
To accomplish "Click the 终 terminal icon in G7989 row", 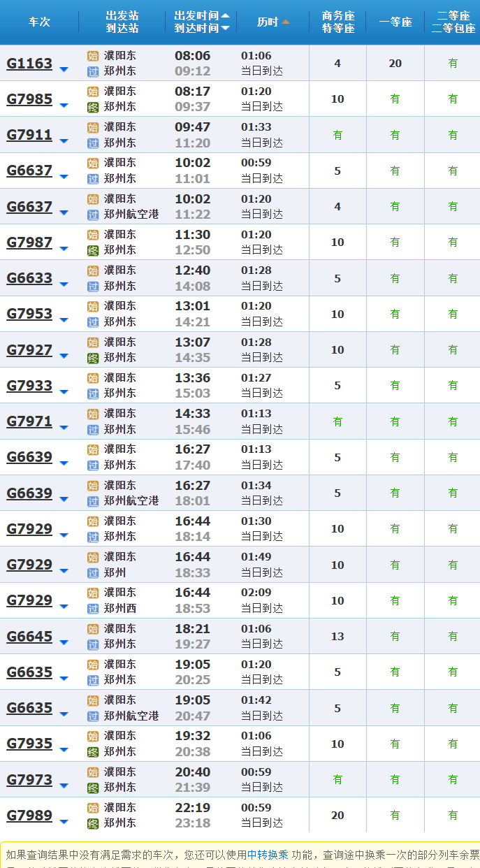I will pos(93,823).
